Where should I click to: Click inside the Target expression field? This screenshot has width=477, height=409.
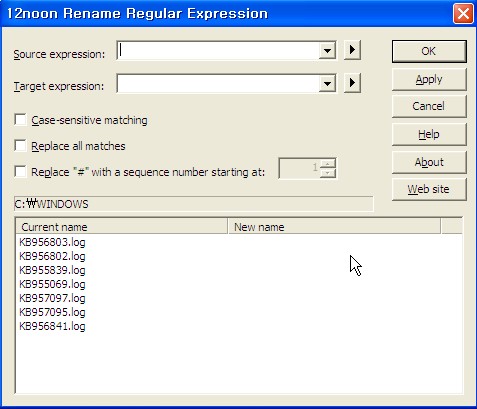pos(218,83)
